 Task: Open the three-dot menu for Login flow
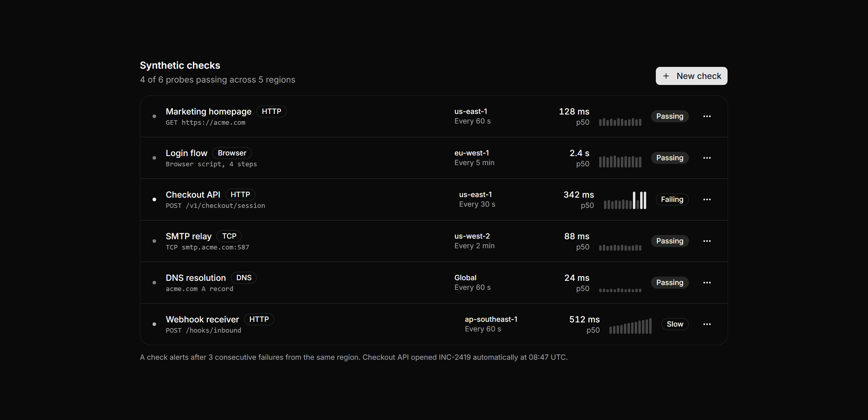tap(707, 158)
